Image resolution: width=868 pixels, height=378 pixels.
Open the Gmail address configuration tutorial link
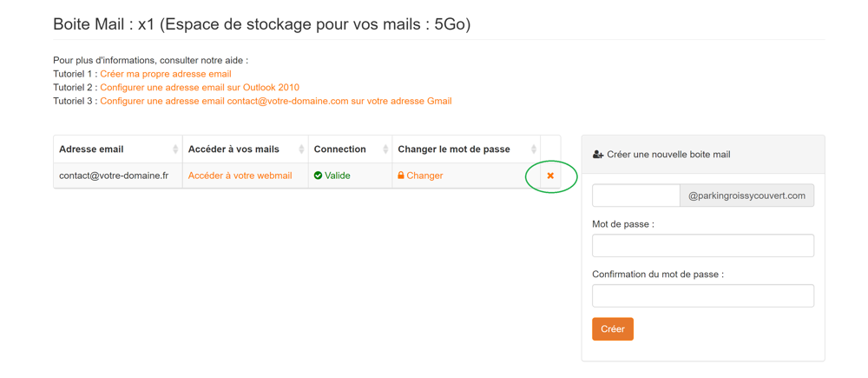click(275, 101)
